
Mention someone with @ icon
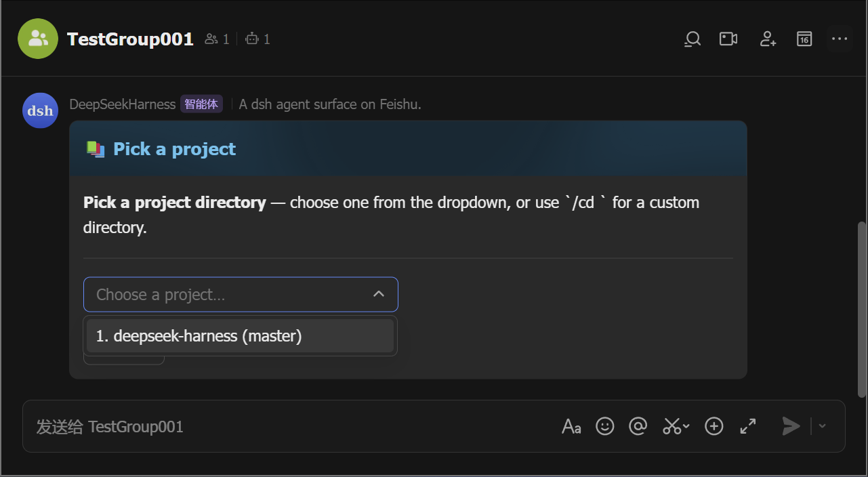[x=638, y=426]
